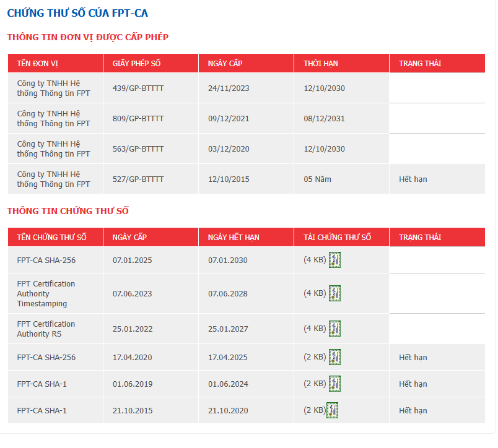Click expiry date 25.01.2027
The image size is (498, 448).
(x=228, y=329)
